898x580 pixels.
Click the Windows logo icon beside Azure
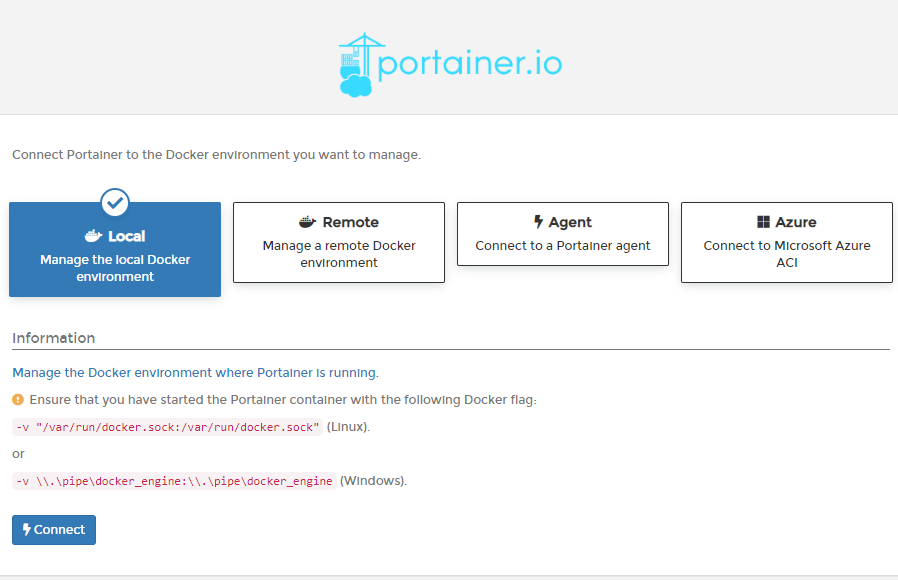(763, 222)
